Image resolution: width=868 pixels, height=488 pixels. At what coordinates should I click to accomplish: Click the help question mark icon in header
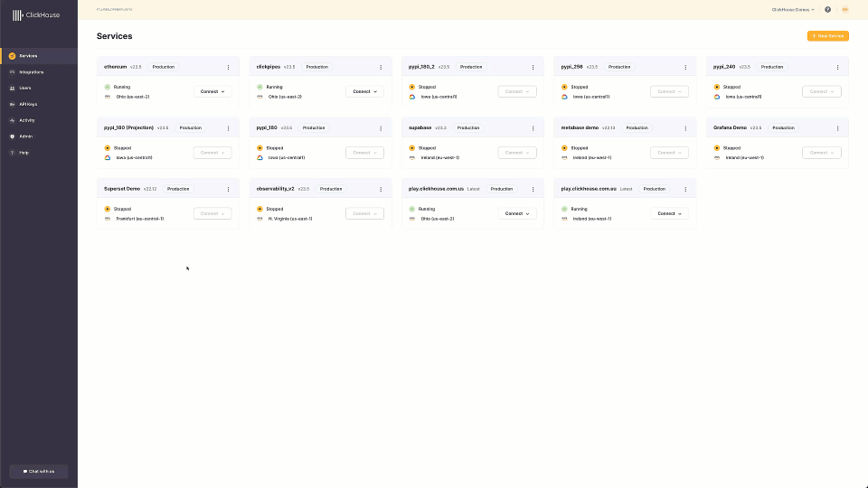[827, 10]
